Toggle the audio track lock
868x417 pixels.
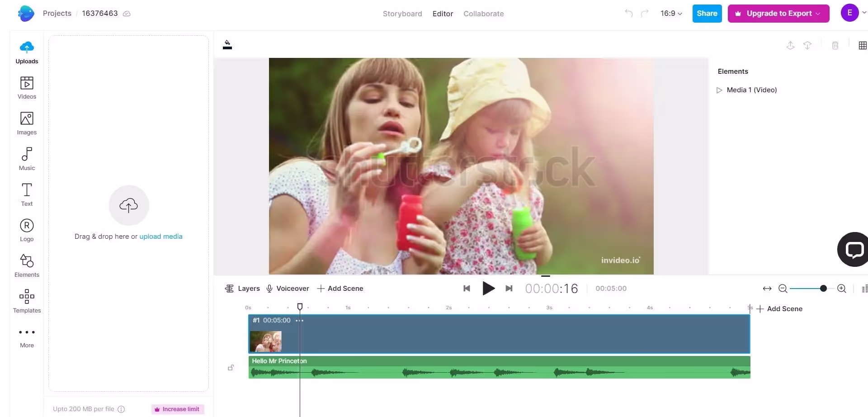tap(231, 368)
